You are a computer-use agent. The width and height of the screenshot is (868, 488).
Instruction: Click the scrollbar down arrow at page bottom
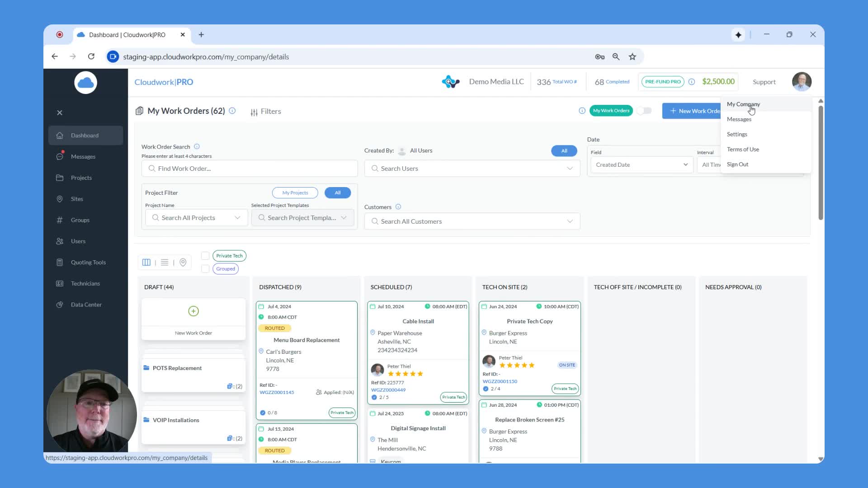[x=821, y=459]
